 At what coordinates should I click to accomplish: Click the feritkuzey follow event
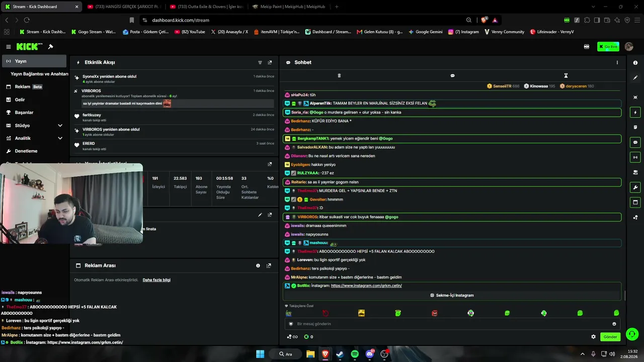coord(174,117)
